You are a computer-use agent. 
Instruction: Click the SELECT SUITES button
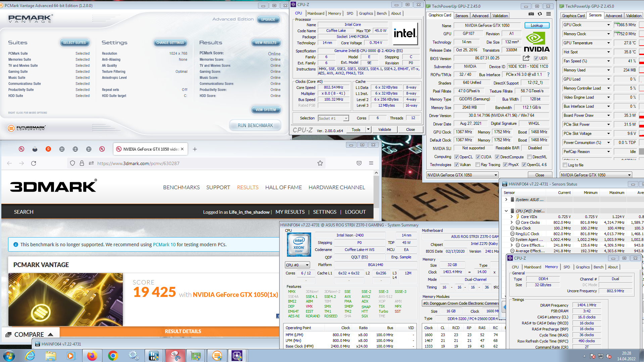click(x=75, y=43)
